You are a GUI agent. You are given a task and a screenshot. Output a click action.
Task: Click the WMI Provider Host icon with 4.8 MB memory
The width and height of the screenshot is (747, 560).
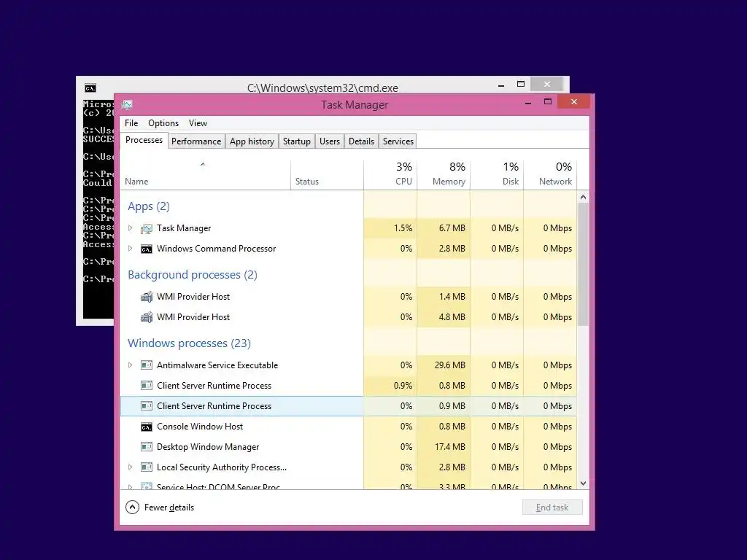tap(146, 317)
